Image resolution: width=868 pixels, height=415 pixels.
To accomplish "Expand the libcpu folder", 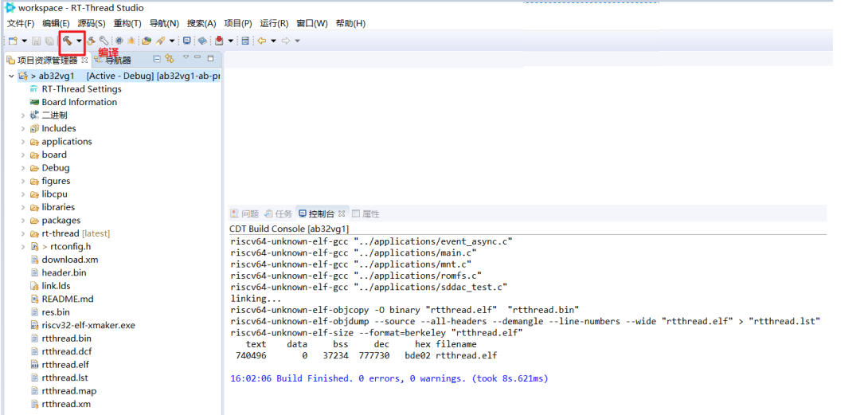I will pyautogui.click(x=23, y=194).
